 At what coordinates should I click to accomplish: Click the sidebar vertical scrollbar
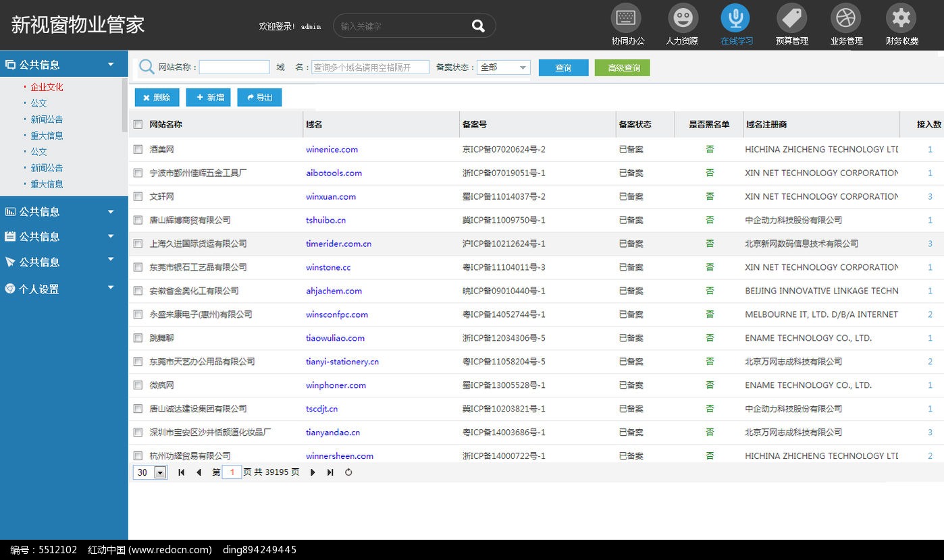coord(125,105)
